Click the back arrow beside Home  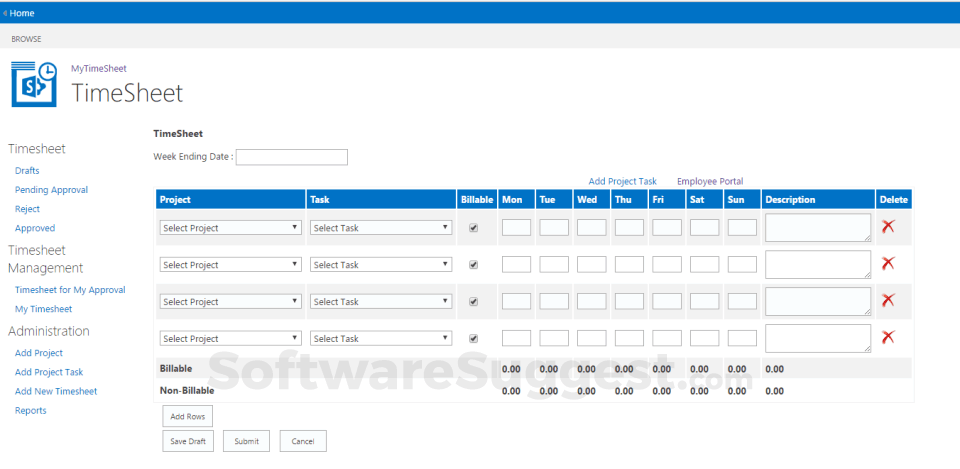pos(5,13)
